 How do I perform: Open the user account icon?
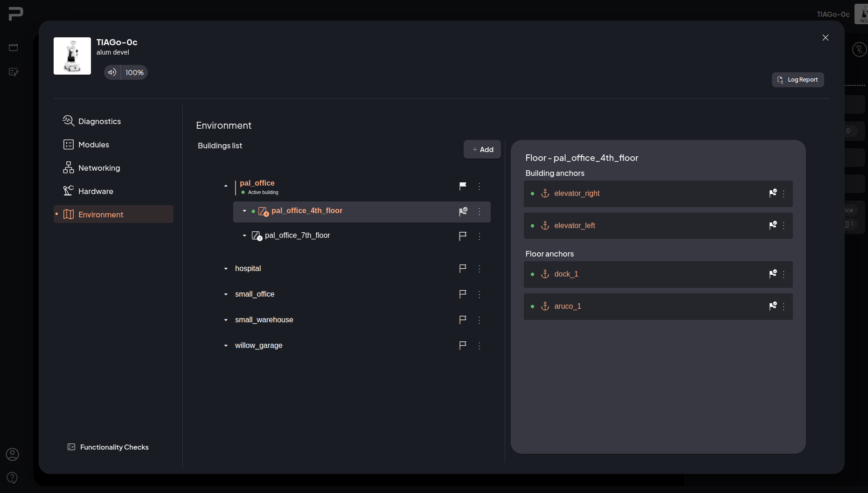(13, 454)
